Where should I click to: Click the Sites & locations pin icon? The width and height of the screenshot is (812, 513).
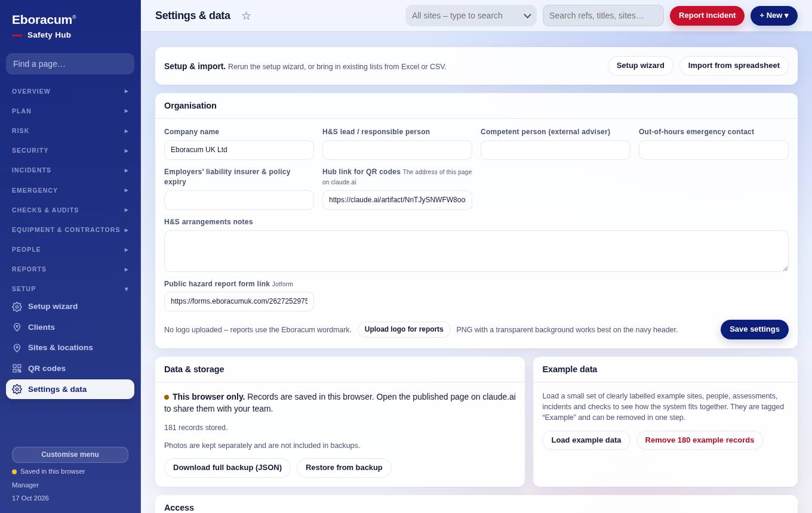coord(17,348)
